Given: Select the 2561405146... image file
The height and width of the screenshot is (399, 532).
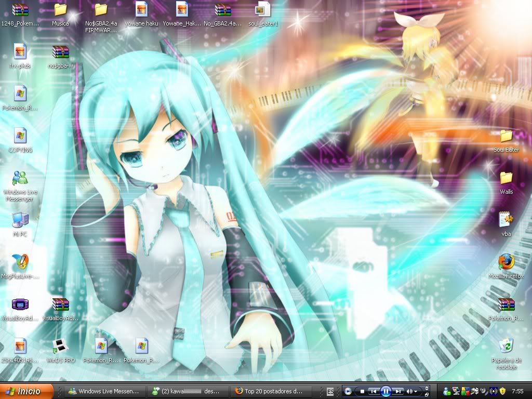Looking at the screenshot, I should [x=20, y=346].
